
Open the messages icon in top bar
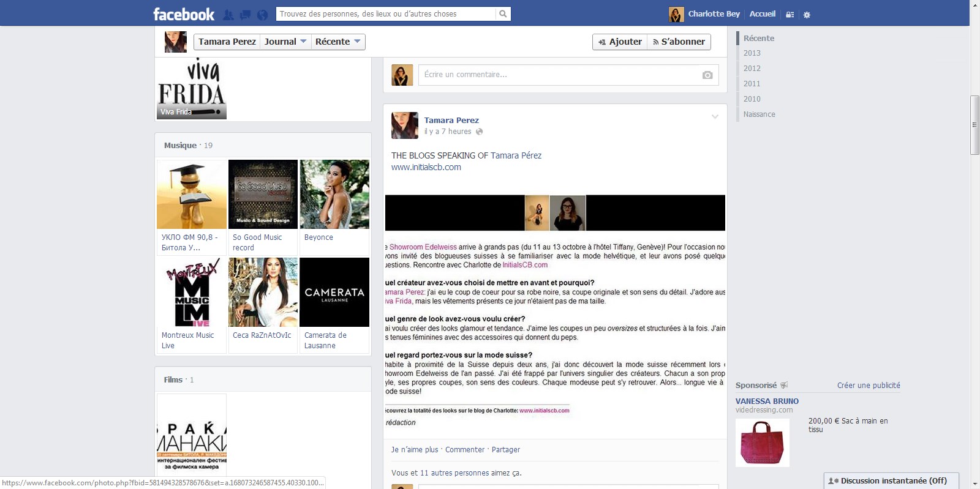pyautogui.click(x=245, y=15)
